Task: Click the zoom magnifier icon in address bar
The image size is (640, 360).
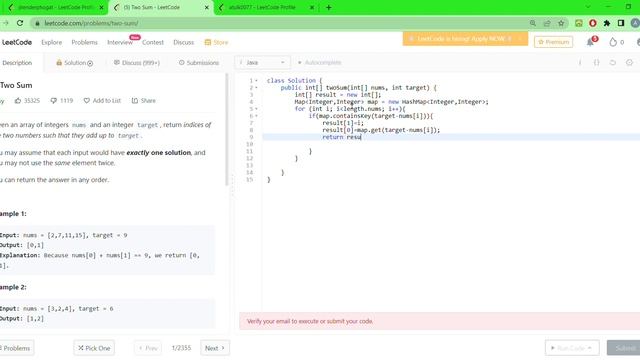Action: [x=533, y=23]
